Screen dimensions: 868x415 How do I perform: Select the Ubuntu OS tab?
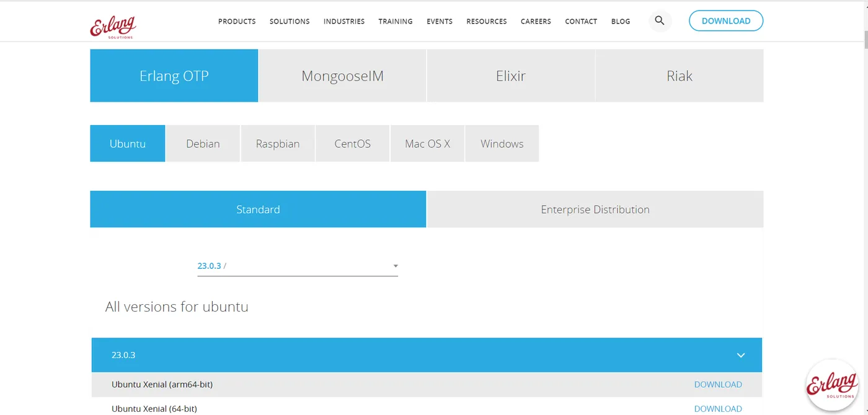[x=128, y=144]
